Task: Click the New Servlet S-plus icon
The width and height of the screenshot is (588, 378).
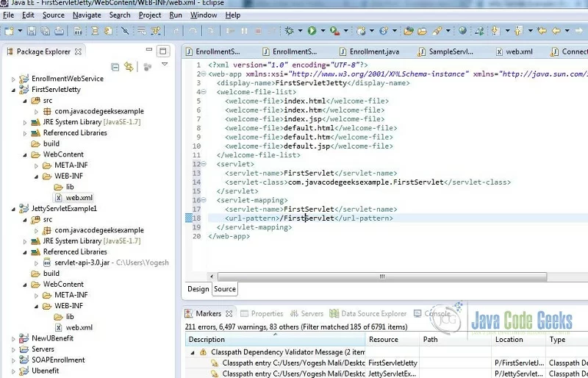Action: pyautogui.click(x=383, y=31)
